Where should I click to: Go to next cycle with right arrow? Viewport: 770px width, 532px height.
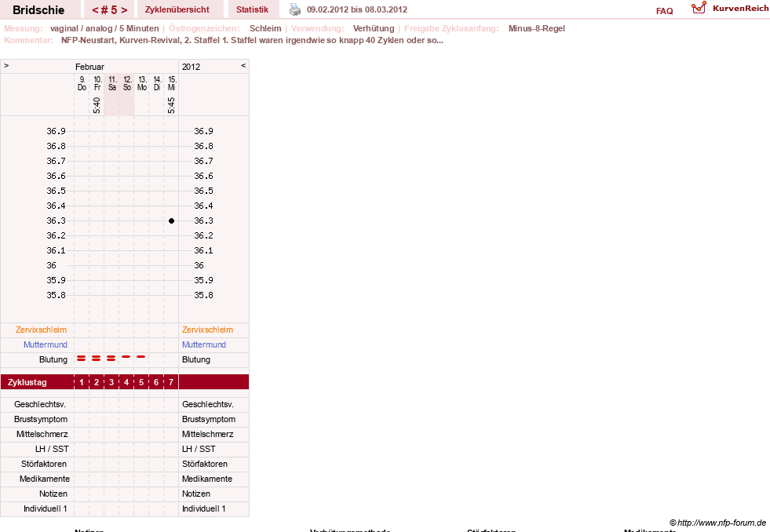[x=124, y=10]
